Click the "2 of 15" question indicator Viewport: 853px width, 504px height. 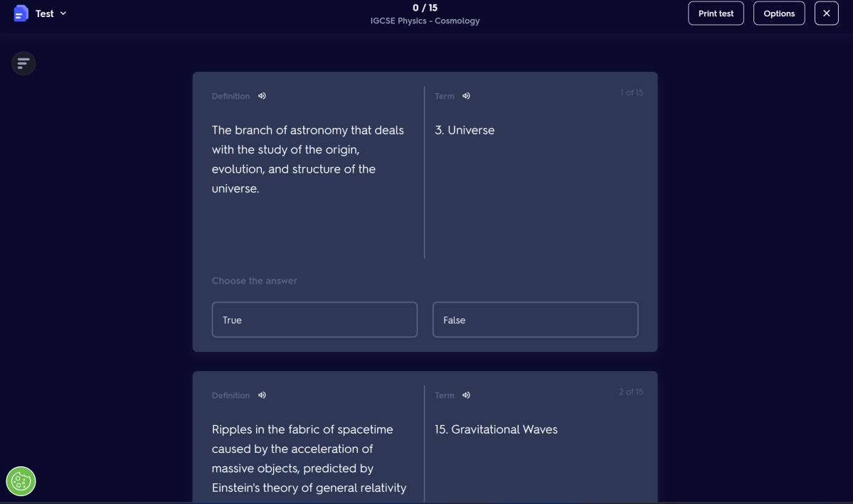631,391
